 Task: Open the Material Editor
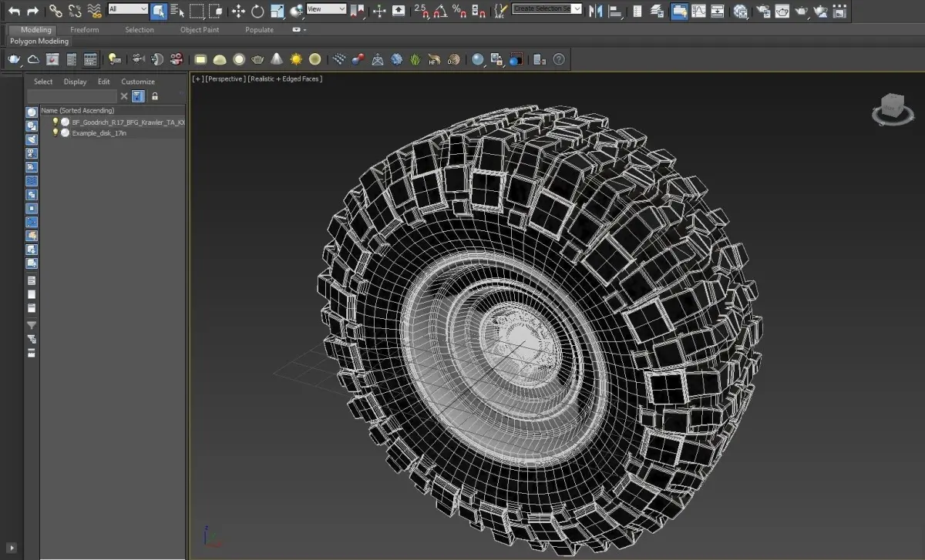click(740, 11)
